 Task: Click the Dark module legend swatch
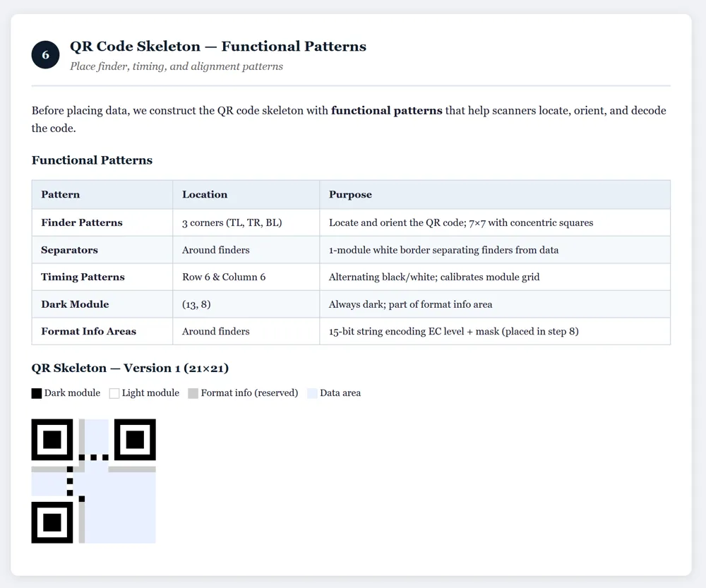coord(37,393)
